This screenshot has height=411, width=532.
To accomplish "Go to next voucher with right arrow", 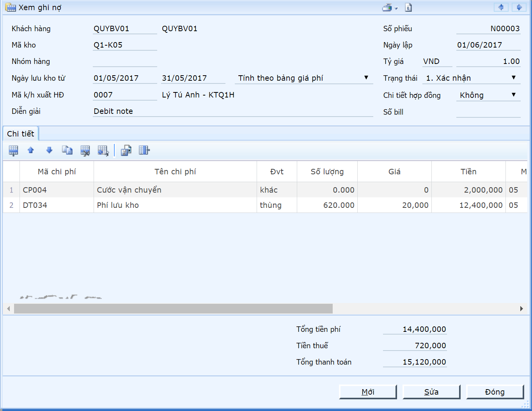I will click(519, 7).
